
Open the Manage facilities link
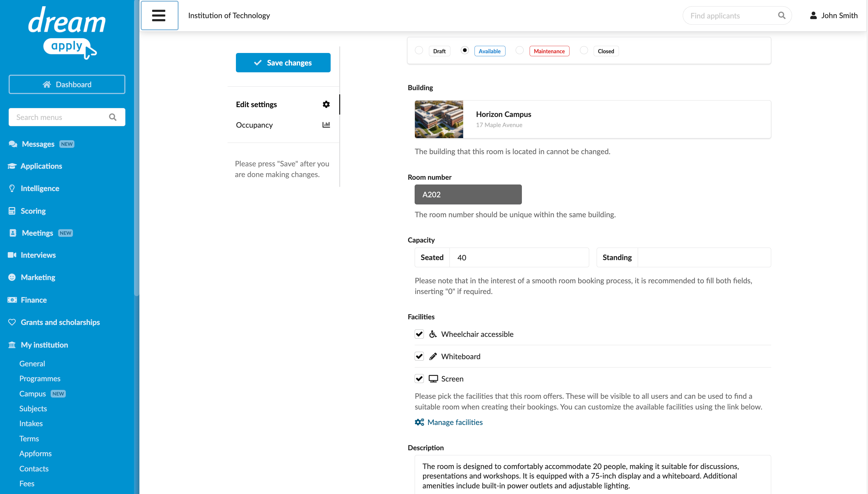(449, 422)
